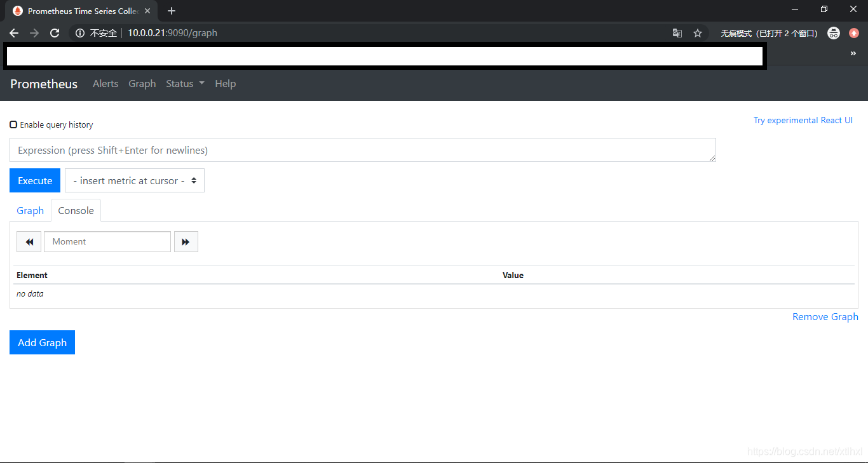Viewport: 868px width, 463px height.
Task: Select the Console tab
Action: [x=76, y=211]
